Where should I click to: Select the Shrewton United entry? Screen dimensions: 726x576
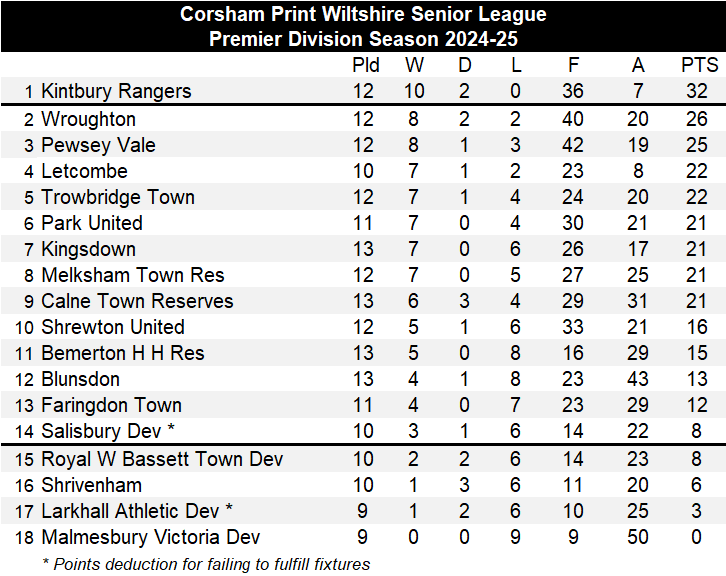click(x=113, y=327)
